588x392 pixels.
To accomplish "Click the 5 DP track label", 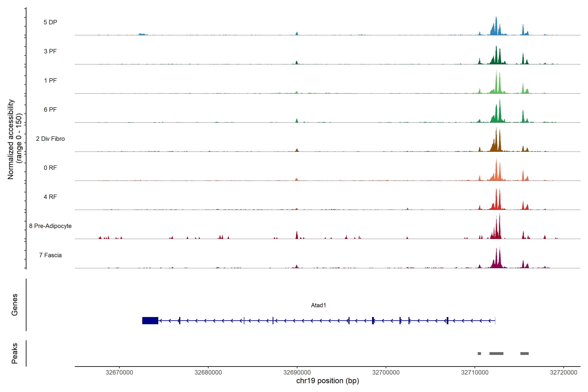I will coord(50,22).
